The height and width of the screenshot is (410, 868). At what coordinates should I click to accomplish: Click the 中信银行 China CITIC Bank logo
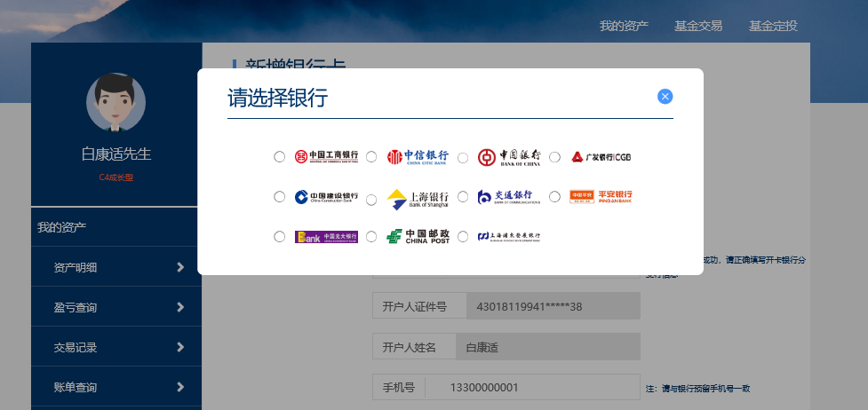pos(418,157)
